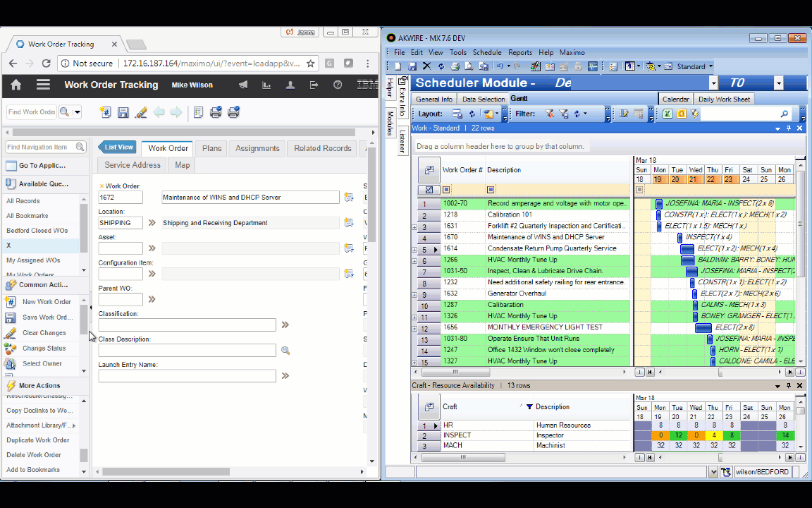Click undo arrow in AKWIRE toolbar
Image resolution: width=812 pixels, height=508 pixels.
pos(500,66)
